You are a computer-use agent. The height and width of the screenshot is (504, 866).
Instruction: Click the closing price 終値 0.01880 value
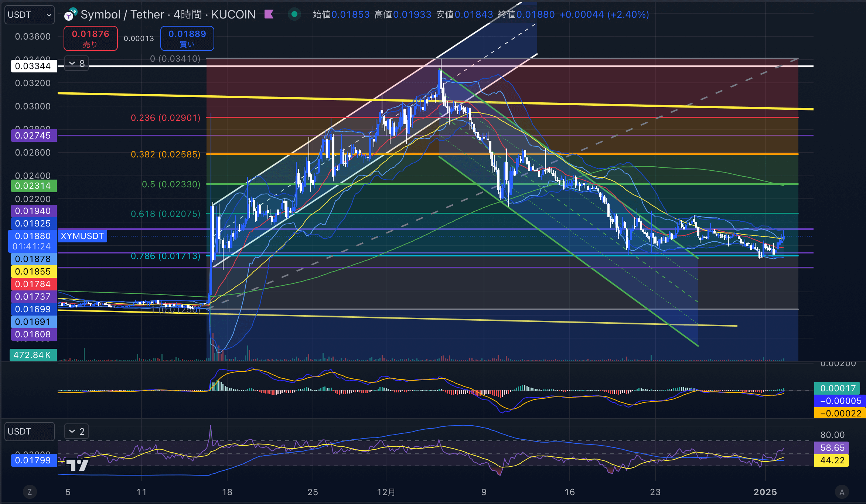coord(535,15)
